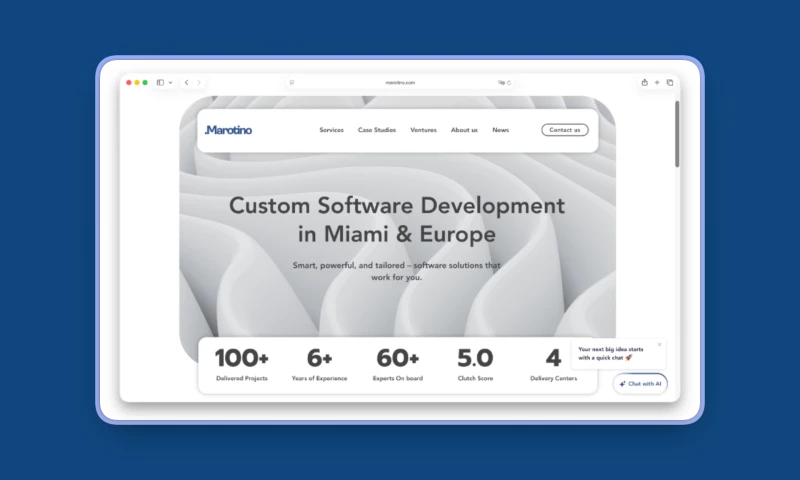Select Ventures in the navigation bar

423,130
